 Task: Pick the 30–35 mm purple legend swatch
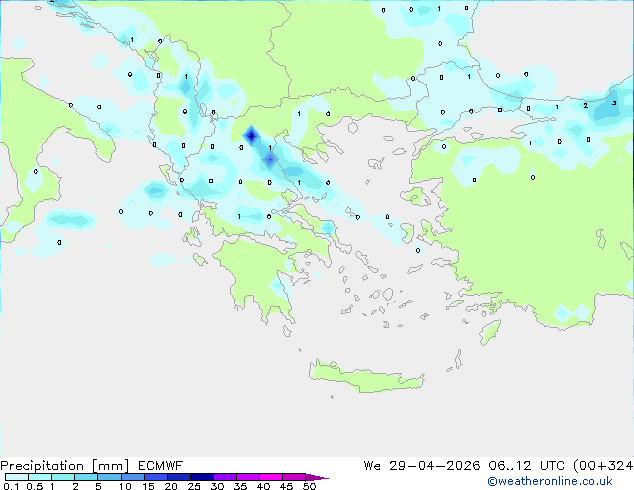pyautogui.click(x=225, y=477)
